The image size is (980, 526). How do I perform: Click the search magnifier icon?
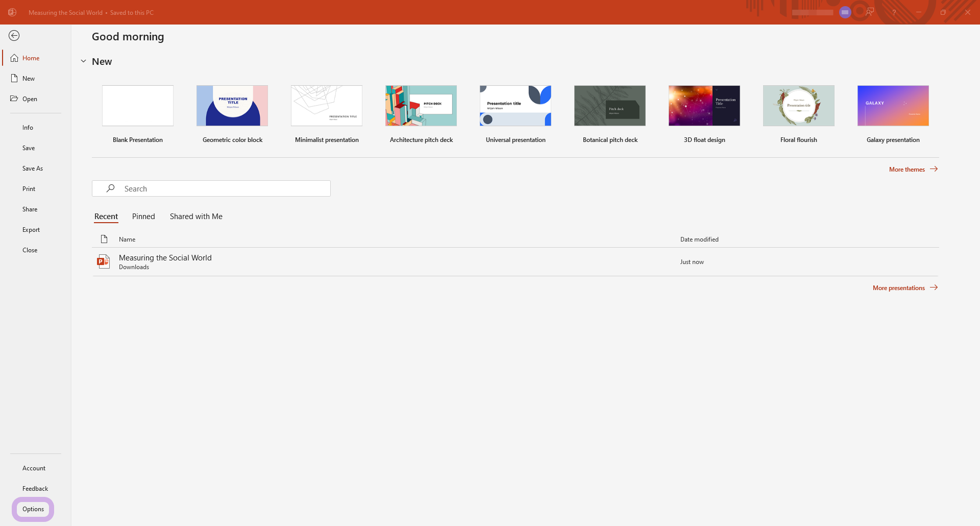pos(110,188)
